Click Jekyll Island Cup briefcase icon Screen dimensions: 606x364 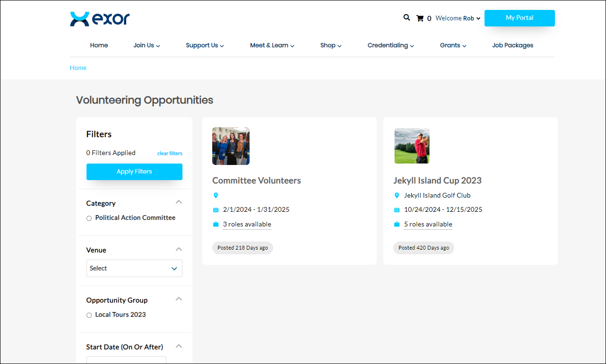click(x=397, y=225)
